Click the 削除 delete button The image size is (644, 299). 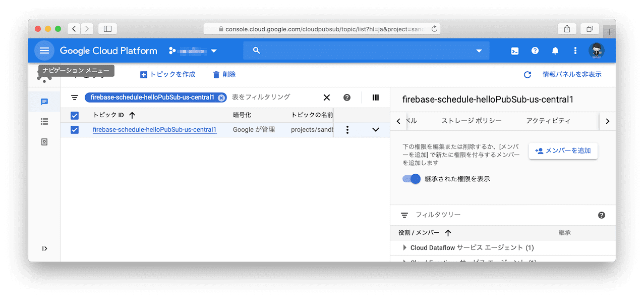tap(224, 74)
